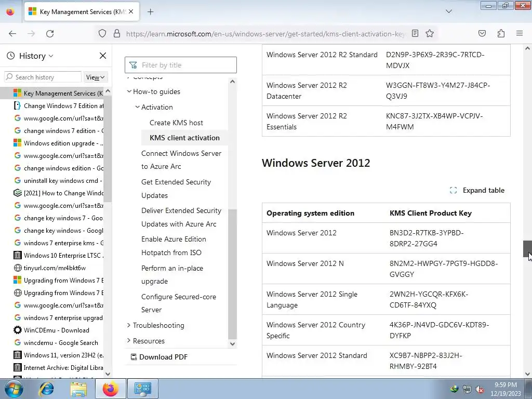The height and width of the screenshot is (399, 532).
Task: Expand the Windows Server 2012 table
Action: pyautogui.click(x=477, y=190)
